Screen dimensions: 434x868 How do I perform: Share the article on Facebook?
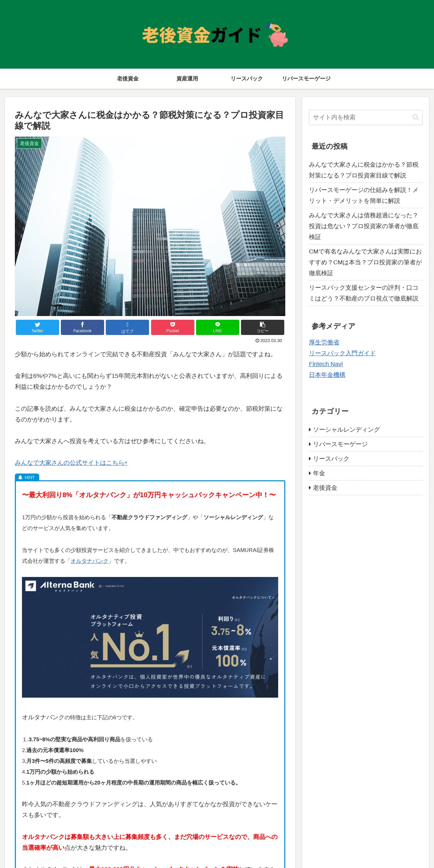[82, 327]
